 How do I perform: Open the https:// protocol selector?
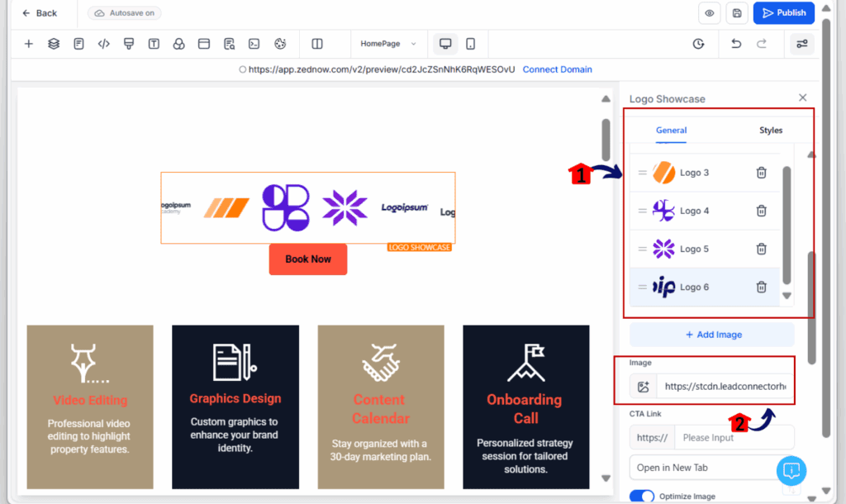pyautogui.click(x=652, y=438)
